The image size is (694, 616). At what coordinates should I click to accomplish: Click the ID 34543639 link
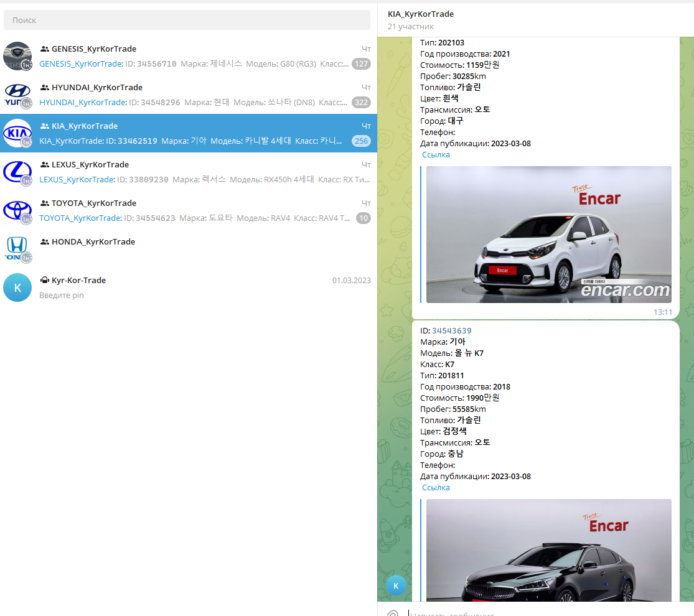(x=451, y=330)
